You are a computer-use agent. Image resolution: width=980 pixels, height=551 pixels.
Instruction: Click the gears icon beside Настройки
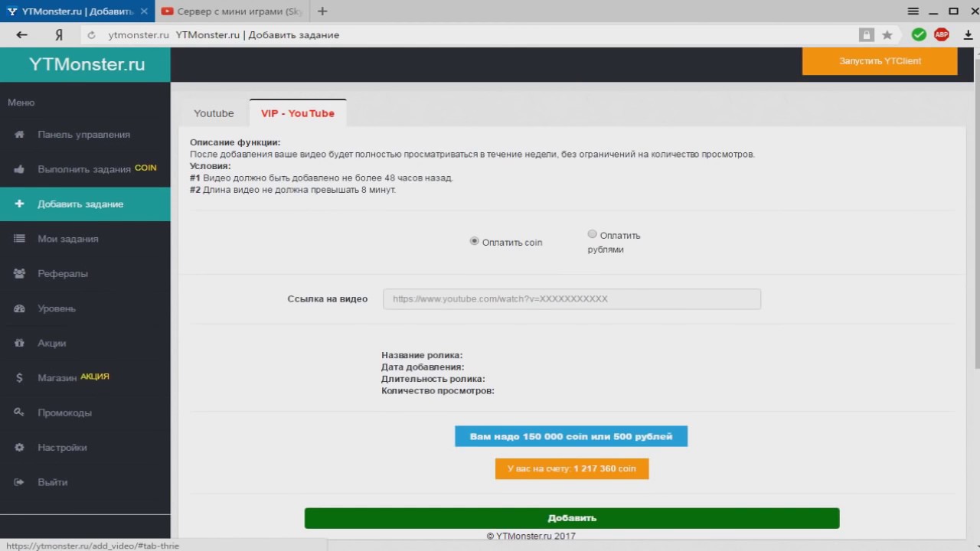[x=20, y=448]
